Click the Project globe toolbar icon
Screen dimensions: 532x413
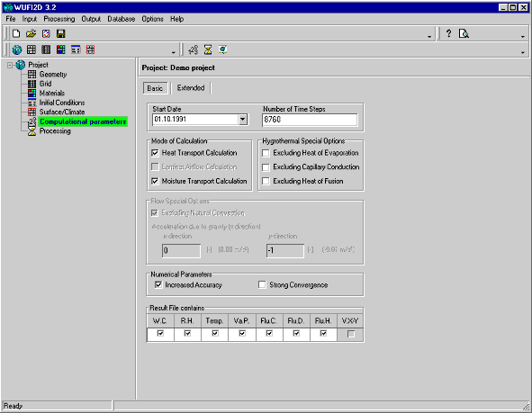16,49
